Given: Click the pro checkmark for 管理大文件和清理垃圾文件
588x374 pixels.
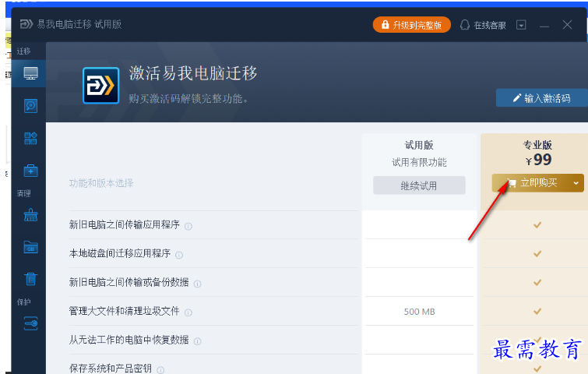Looking at the screenshot, I should pyautogui.click(x=537, y=312).
